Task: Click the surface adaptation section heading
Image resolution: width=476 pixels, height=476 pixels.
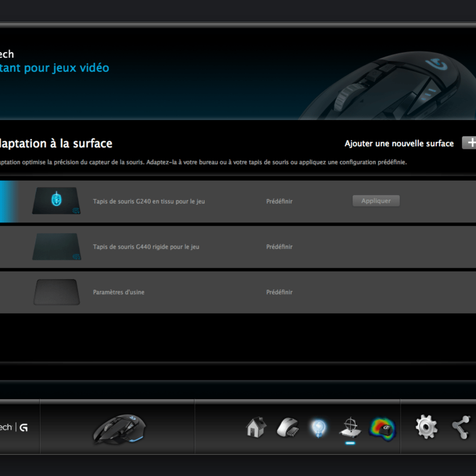Action: (56, 143)
